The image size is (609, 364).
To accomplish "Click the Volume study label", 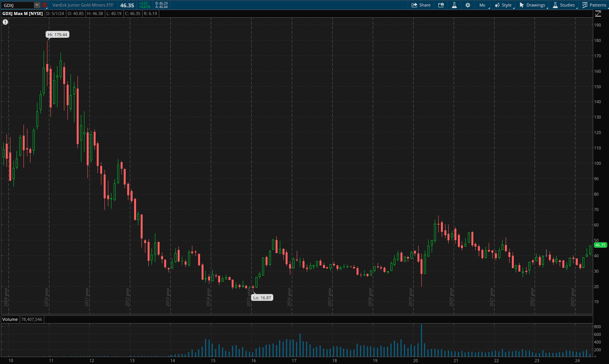I will tap(10, 319).
